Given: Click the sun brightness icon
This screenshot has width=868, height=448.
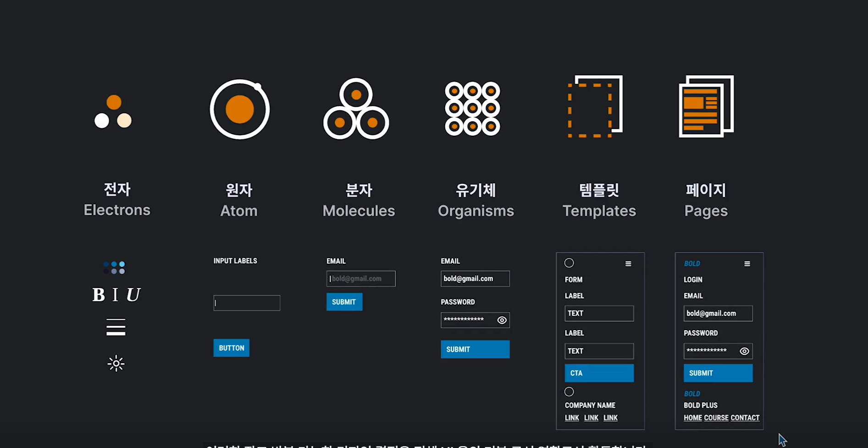Looking at the screenshot, I should click(116, 364).
